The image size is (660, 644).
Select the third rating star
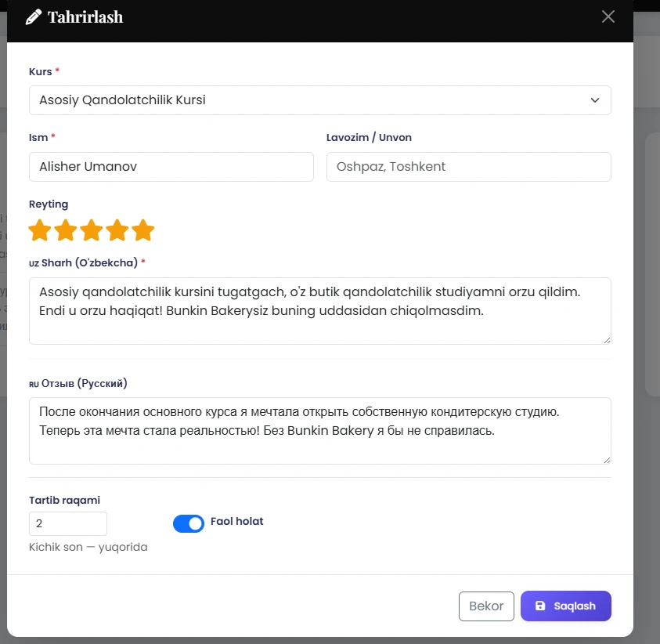[92, 230]
